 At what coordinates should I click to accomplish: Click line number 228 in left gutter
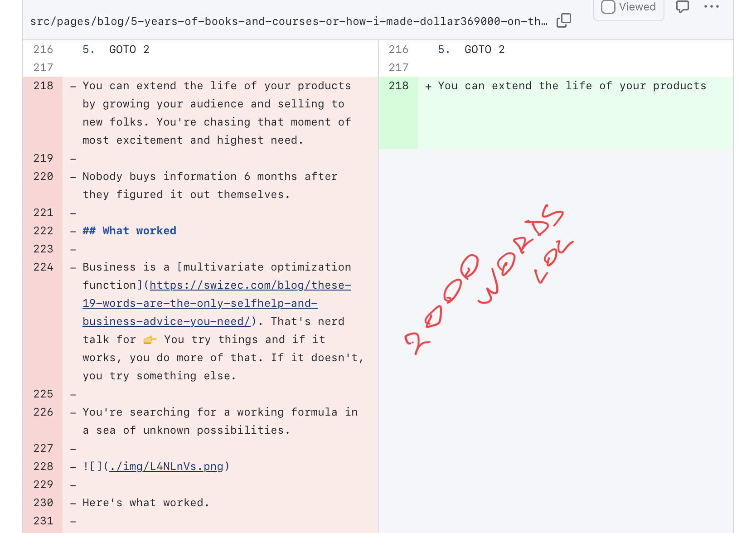coord(43,466)
